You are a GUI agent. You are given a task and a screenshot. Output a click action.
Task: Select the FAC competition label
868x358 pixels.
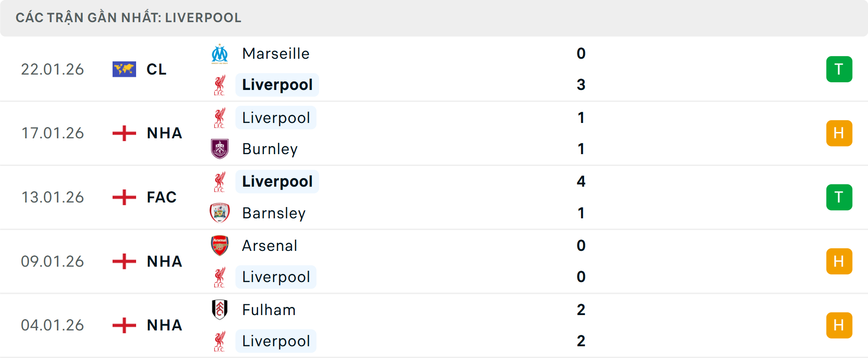pos(161,197)
